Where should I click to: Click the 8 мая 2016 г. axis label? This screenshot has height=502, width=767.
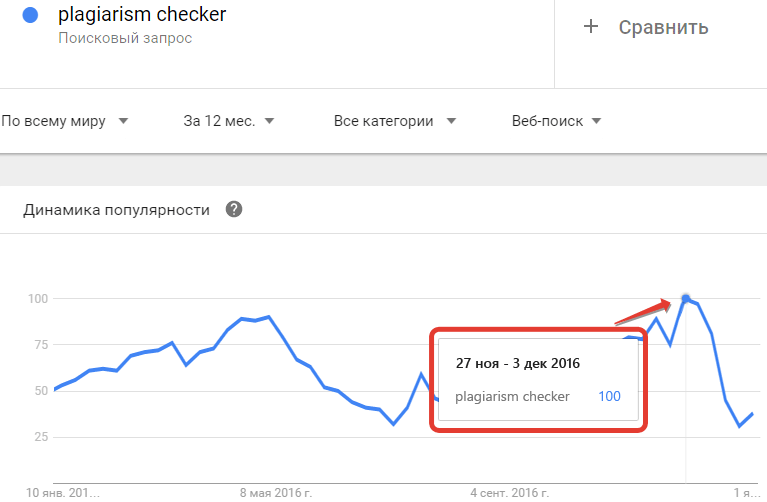[x=275, y=493]
